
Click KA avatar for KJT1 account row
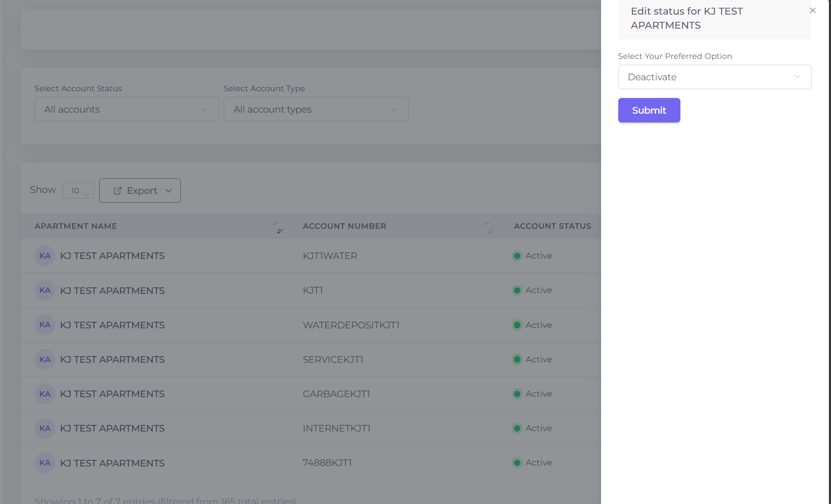pos(45,290)
